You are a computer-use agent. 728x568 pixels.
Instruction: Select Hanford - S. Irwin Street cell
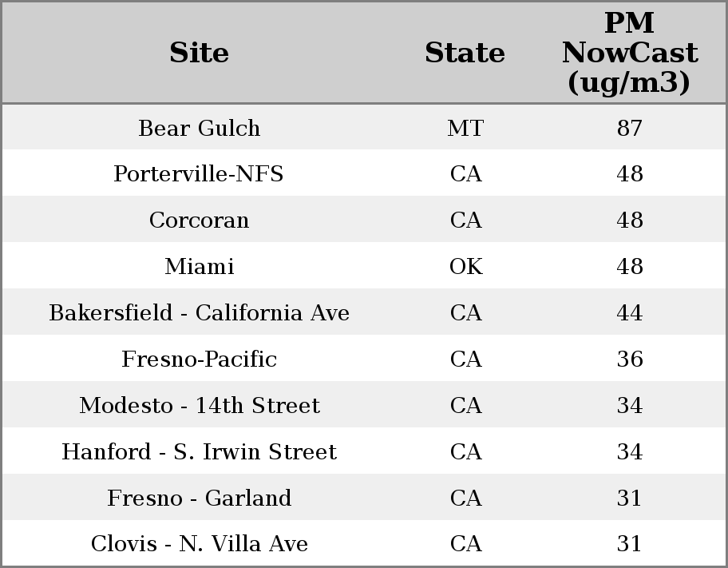(199, 452)
